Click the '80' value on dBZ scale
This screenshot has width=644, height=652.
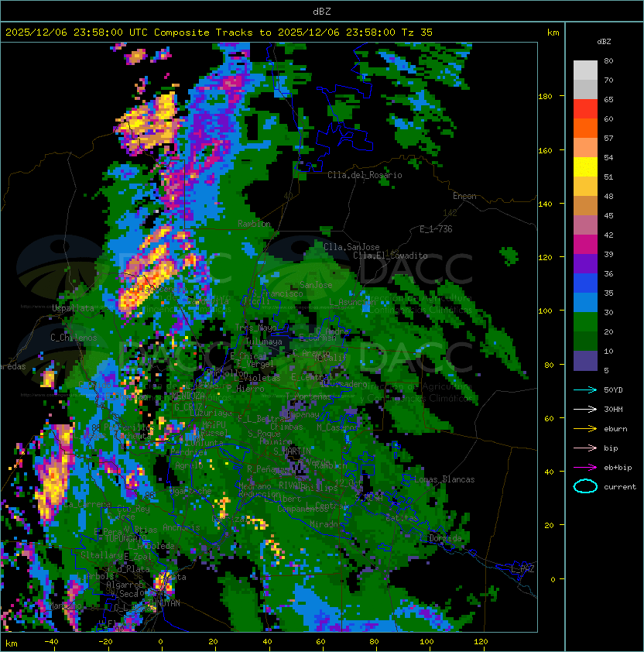click(x=608, y=60)
